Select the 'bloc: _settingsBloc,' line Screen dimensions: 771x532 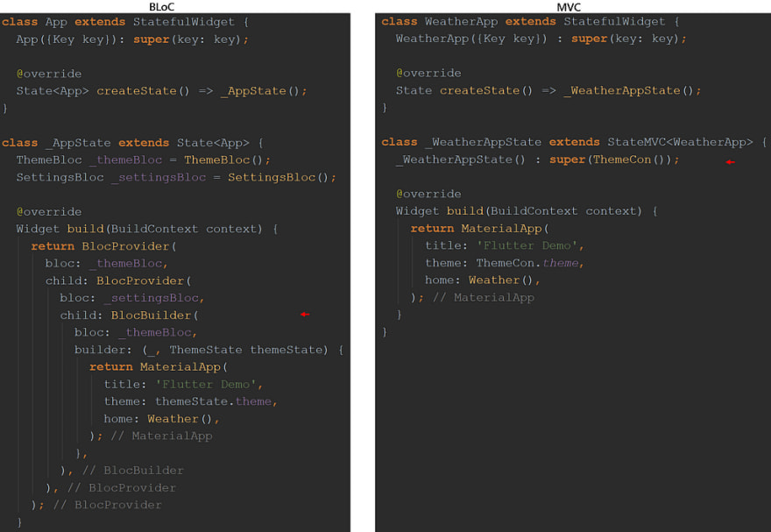(131, 298)
